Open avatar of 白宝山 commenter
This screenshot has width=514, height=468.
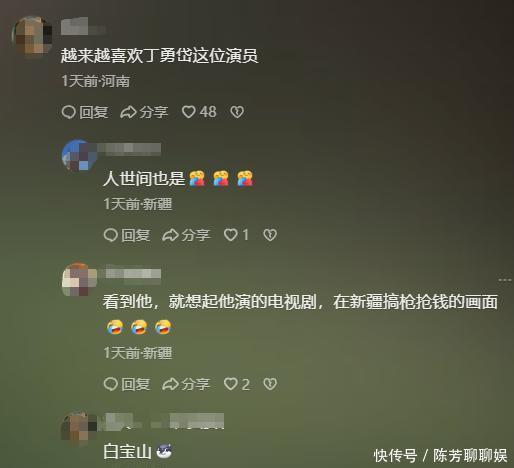point(79,427)
